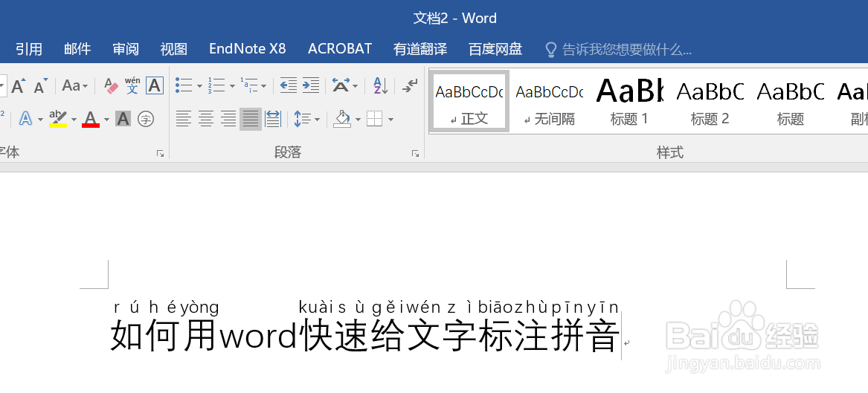Open the EndNote X8 tab
The height and width of the screenshot is (393, 868).
(248, 49)
